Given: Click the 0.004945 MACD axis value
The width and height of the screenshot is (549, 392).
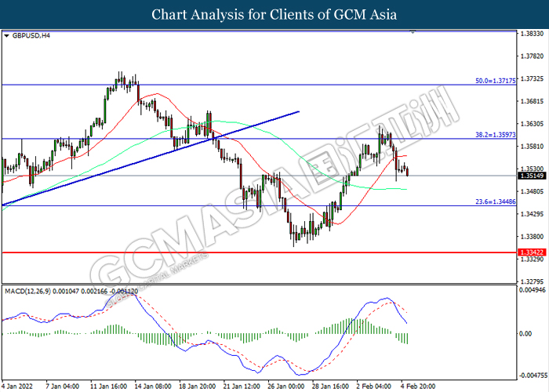Looking at the screenshot, I should [533, 291].
